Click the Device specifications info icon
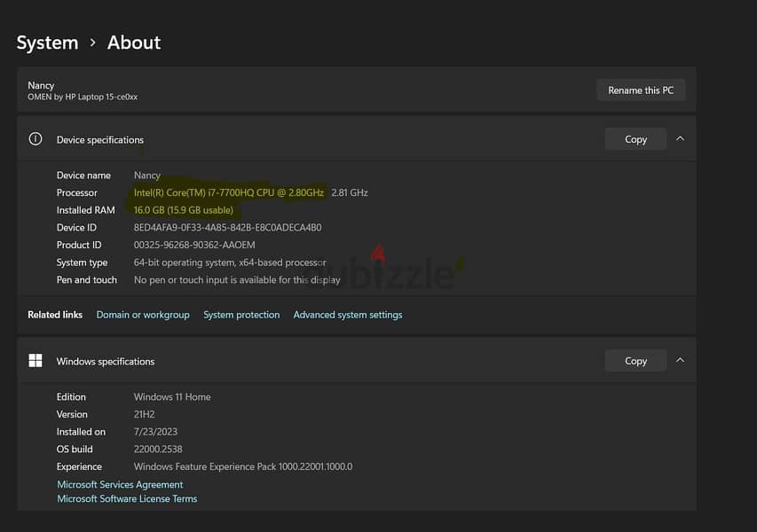757x532 pixels. tap(35, 139)
